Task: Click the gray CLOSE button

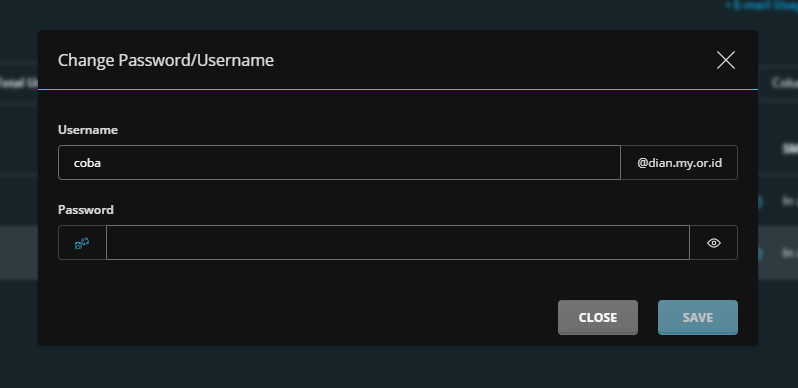Action: click(597, 317)
